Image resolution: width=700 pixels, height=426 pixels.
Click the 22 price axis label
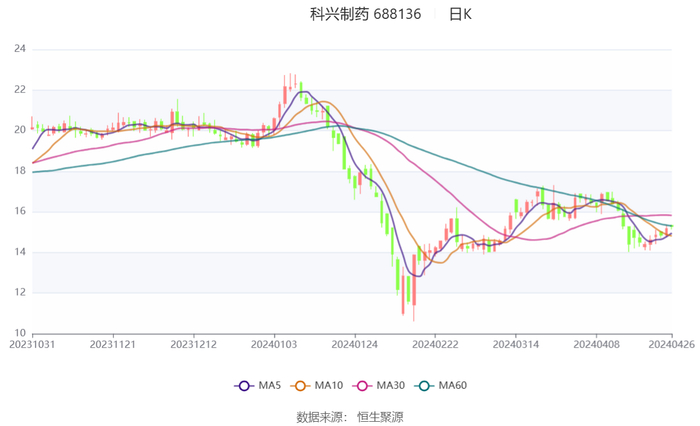(21, 89)
